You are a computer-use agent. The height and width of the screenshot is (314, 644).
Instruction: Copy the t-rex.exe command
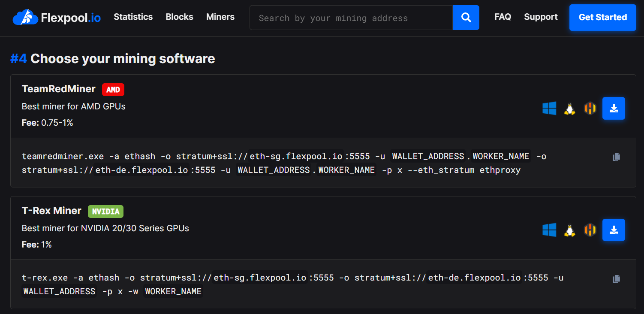coord(616,279)
